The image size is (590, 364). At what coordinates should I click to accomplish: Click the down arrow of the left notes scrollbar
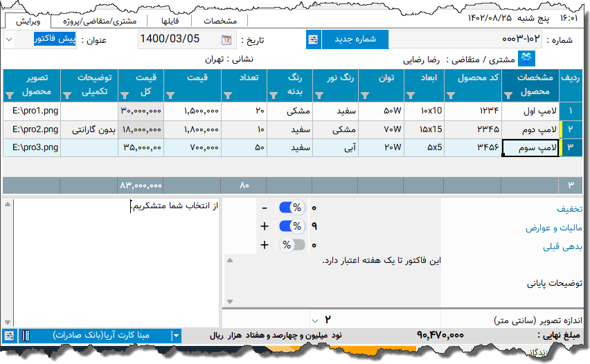[8, 322]
